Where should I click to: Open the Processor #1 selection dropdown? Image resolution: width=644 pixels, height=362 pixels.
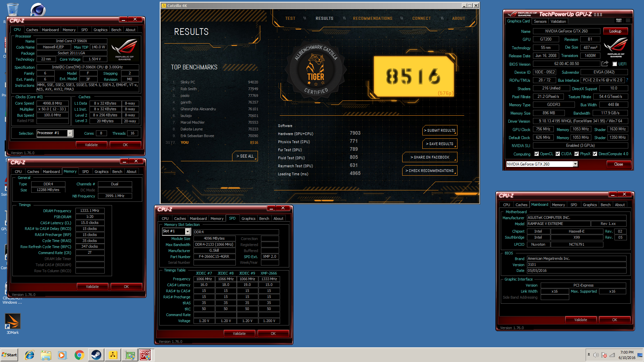[x=70, y=133]
